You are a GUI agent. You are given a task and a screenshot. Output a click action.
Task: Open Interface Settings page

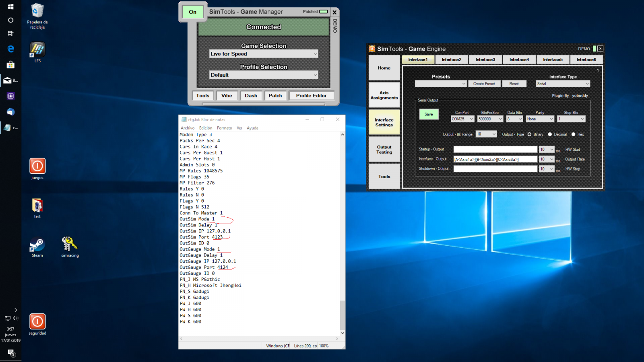tap(384, 122)
